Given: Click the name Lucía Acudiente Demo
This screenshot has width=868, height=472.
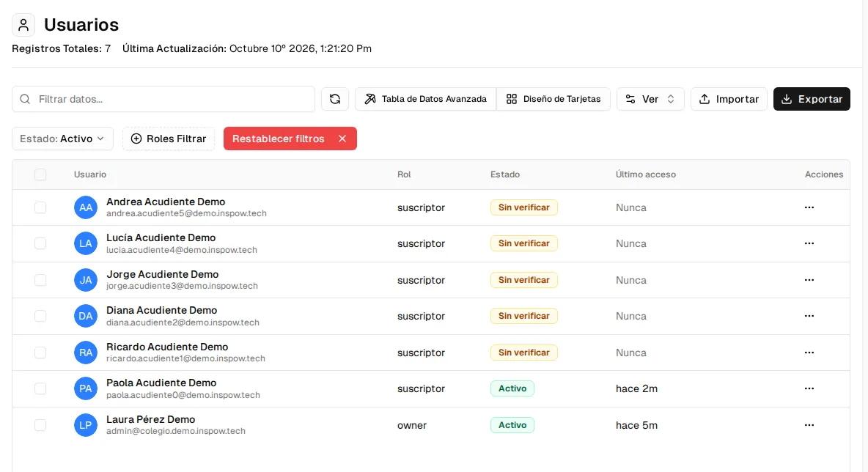Looking at the screenshot, I should coord(161,238).
